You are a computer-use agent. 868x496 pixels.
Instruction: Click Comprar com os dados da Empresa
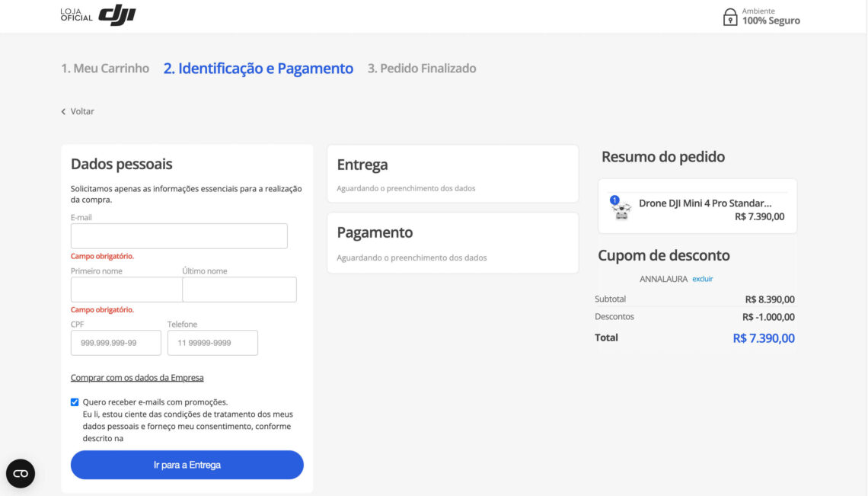(x=137, y=378)
